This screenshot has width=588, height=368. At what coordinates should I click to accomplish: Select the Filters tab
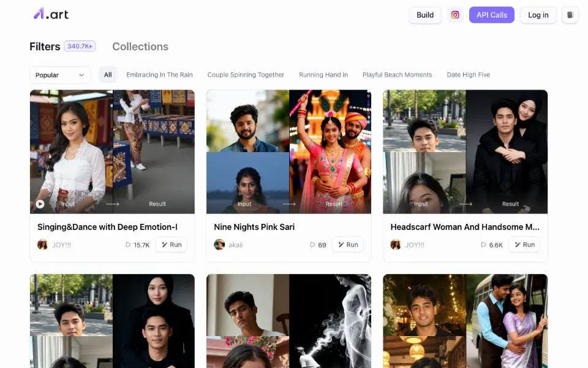click(x=45, y=47)
